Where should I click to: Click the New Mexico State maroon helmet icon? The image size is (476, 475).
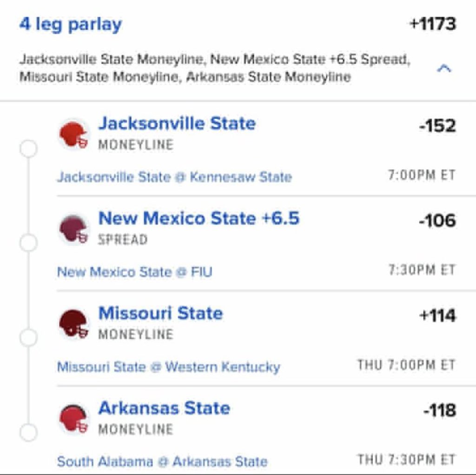click(74, 229)
